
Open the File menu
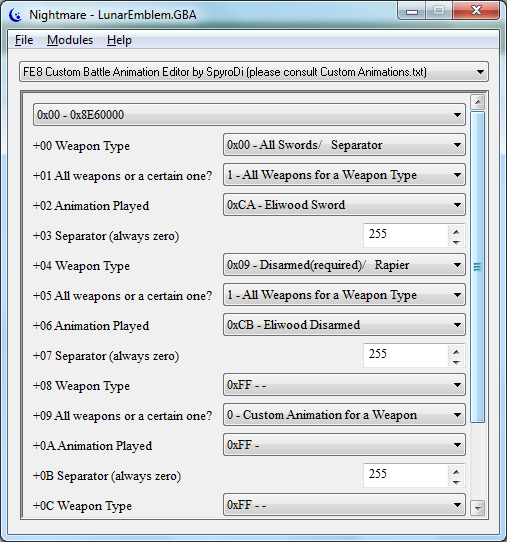(24, 40)
